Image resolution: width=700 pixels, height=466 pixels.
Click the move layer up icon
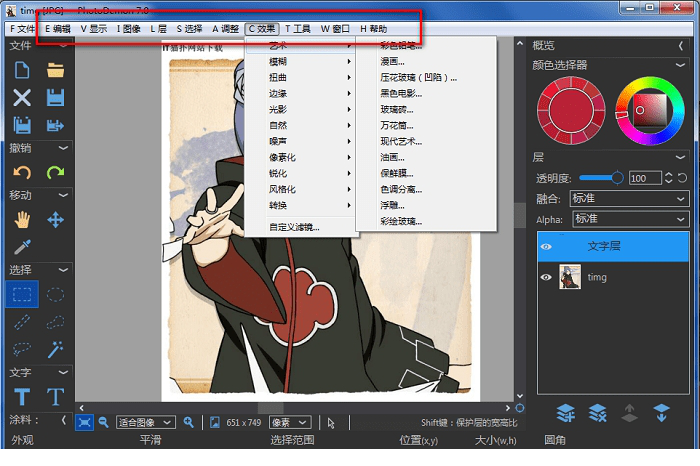click(629, 413)
